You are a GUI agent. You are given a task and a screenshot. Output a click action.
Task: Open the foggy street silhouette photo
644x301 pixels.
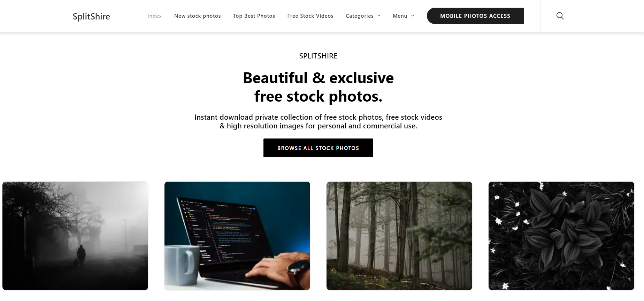(x=75, y=236)
